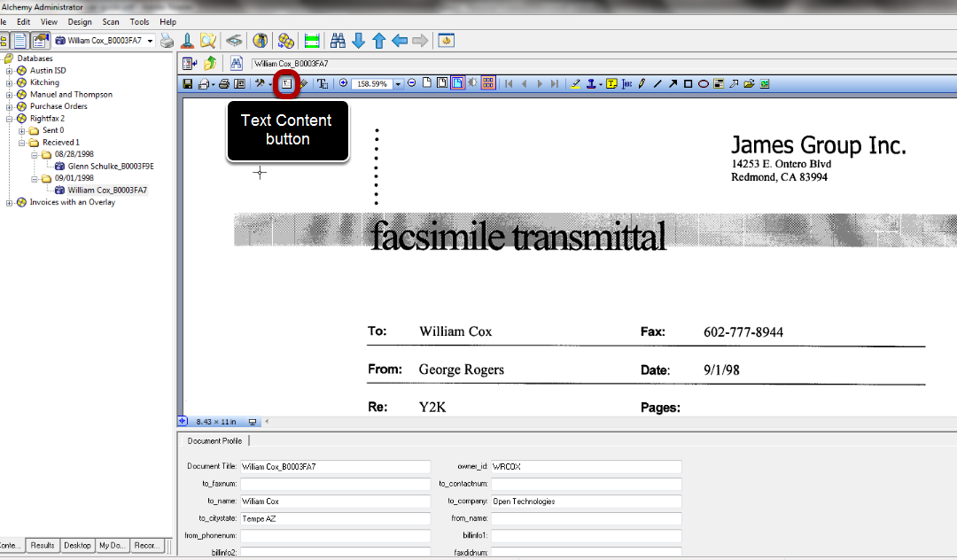
Task: Select the Ellipse drawing tool
Action: point(703,83)
